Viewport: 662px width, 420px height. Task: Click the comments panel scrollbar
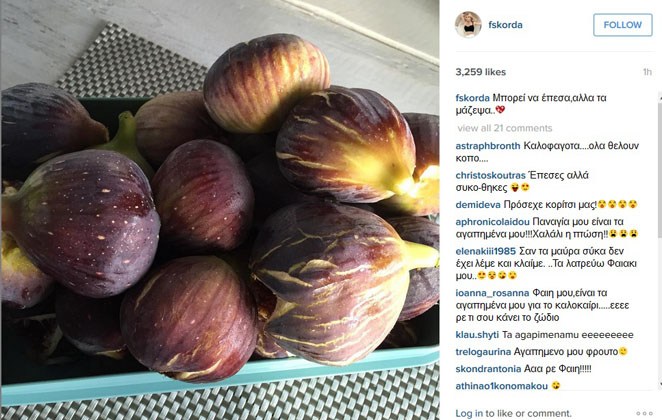(659, 241)
